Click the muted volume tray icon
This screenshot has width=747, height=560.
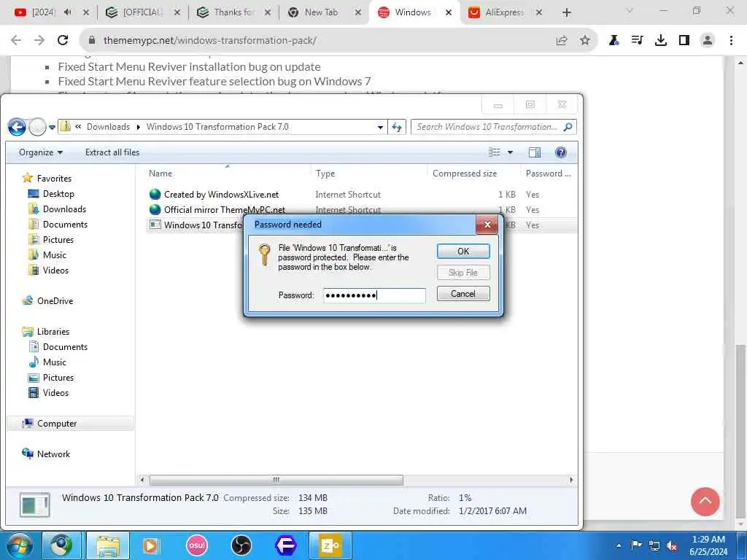point(672,546)
